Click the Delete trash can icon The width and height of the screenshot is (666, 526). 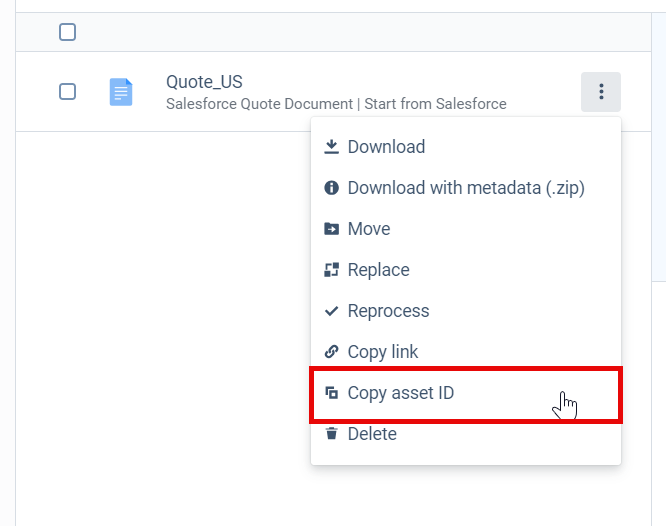click(331, 434)
